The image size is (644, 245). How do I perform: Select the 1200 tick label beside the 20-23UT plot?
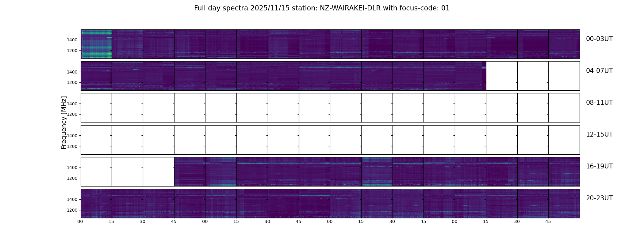72,210
